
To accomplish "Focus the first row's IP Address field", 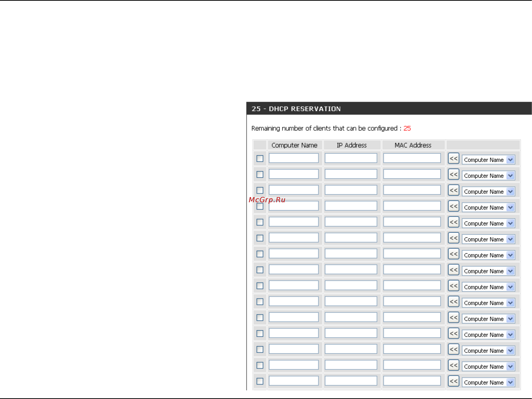I will 351,158.
